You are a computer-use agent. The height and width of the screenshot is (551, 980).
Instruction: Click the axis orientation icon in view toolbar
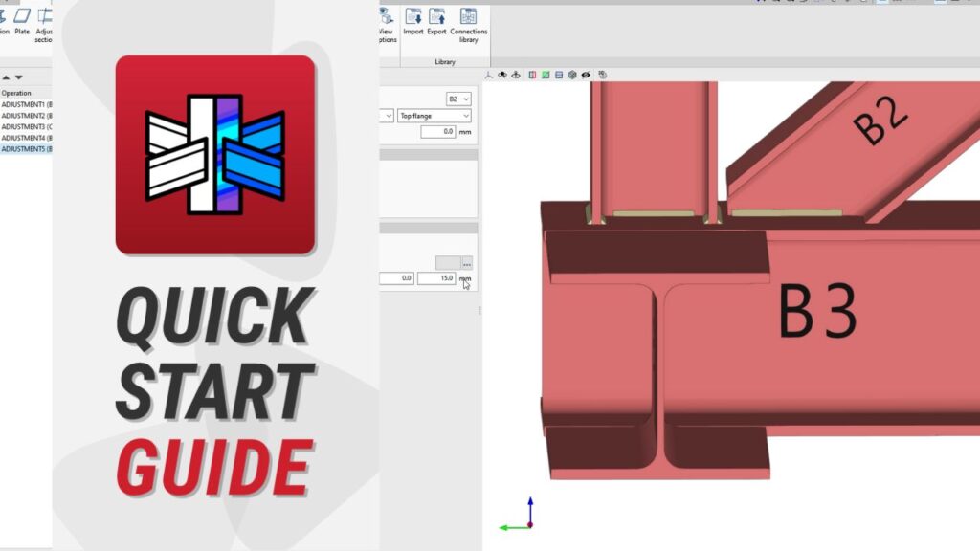click(x=488, y=75)
